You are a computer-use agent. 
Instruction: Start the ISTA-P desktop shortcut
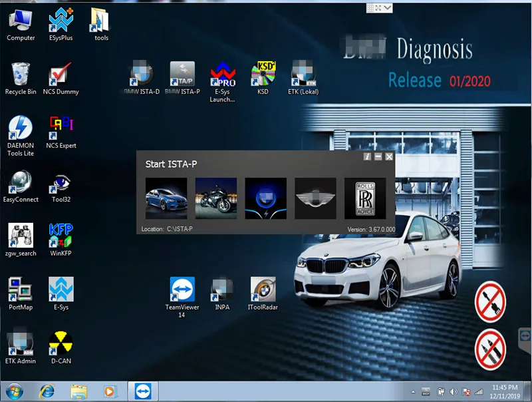tap(182, 78)
